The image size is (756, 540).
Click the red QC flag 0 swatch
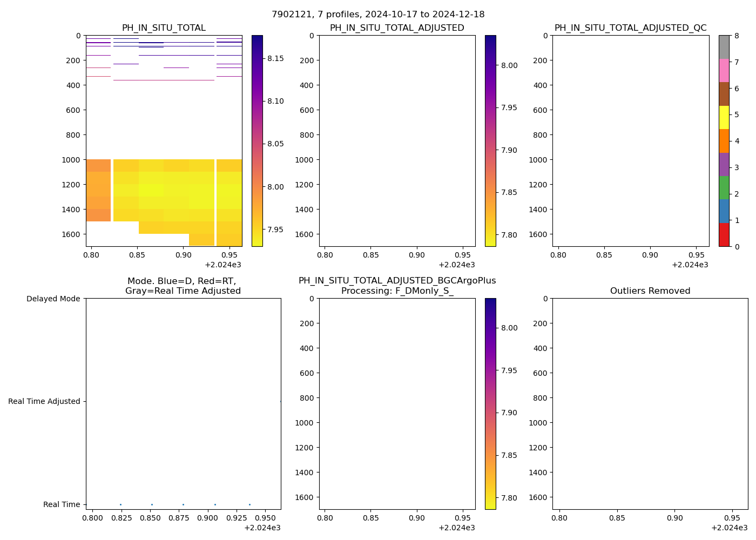tap(724, 235)
